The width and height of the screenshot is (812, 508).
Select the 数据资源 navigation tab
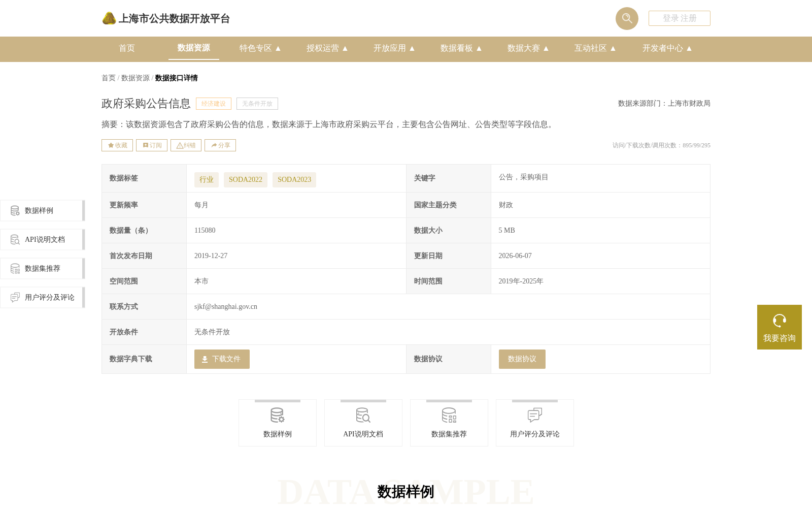click(194, 48)
